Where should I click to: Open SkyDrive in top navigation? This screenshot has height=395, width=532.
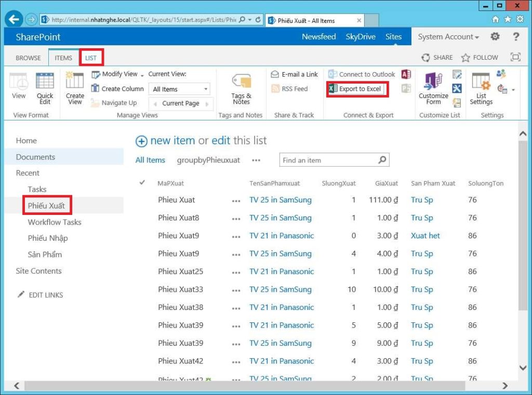[361, 37]
